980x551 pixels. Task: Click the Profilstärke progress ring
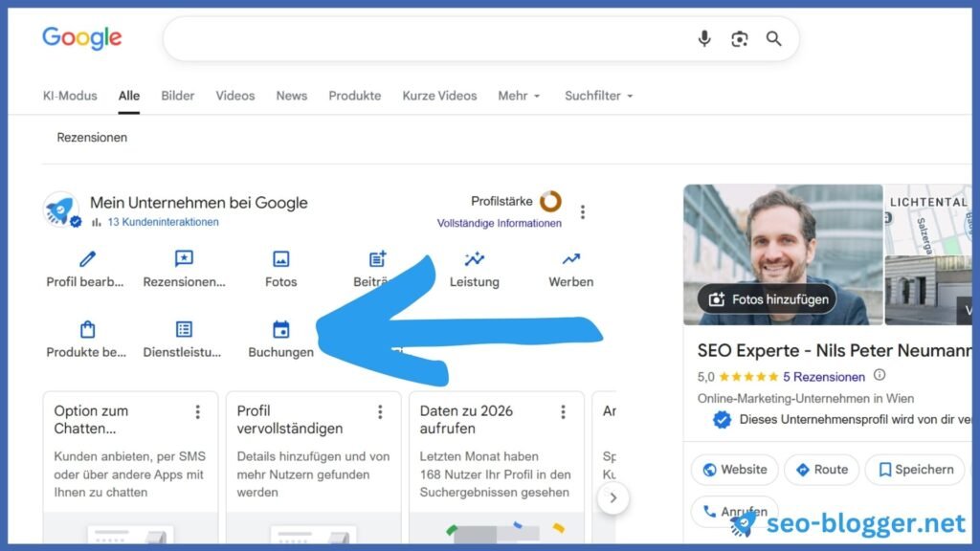coord(550,201)
